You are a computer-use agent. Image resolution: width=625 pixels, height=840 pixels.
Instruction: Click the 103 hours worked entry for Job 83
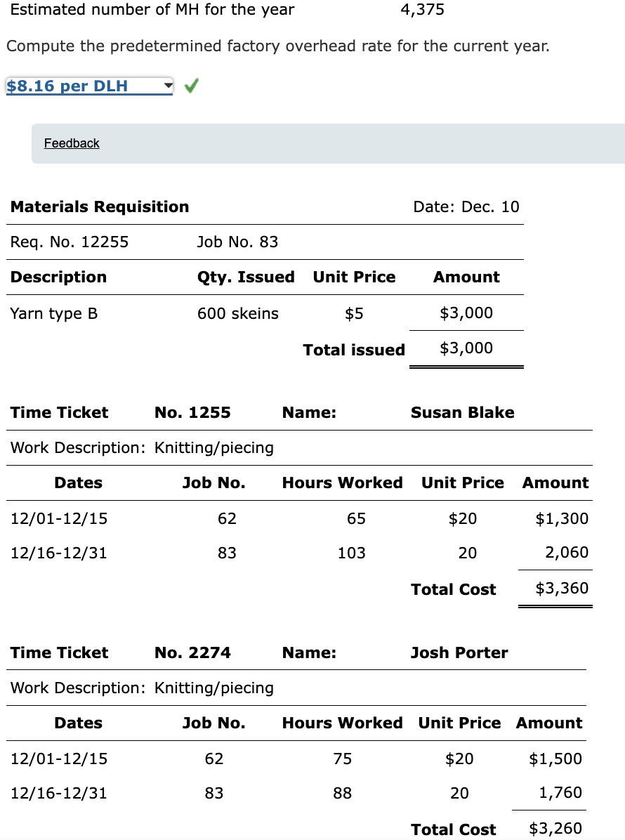tap(351, 553)
